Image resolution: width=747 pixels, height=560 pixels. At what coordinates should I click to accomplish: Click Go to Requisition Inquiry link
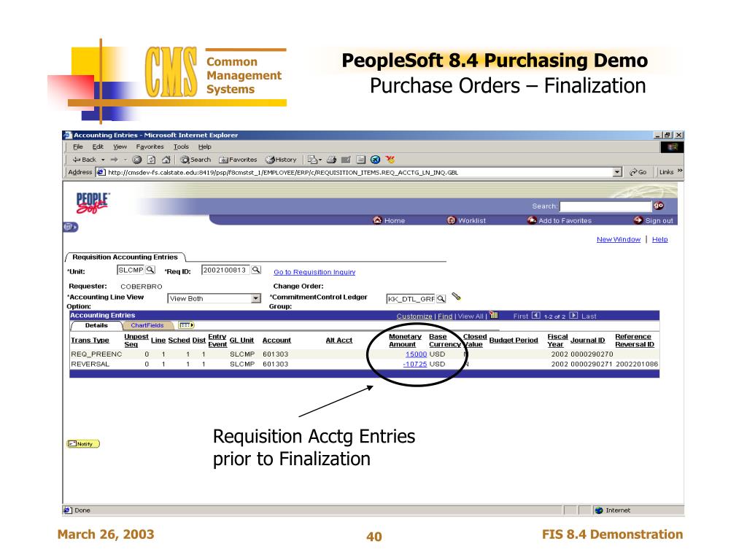314,272
